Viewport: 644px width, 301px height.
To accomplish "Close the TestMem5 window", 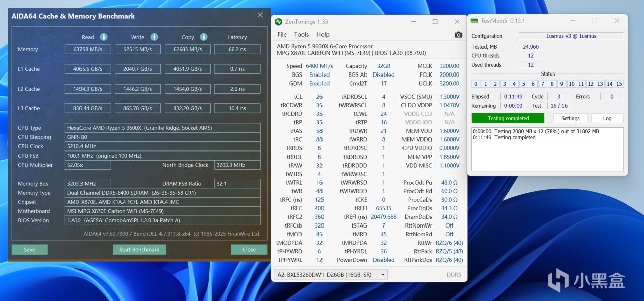I will [x=617, y=21].
